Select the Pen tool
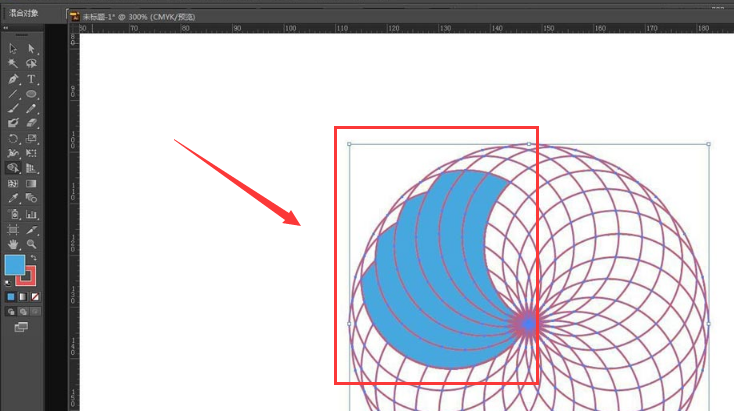This screenshot has width=734, height=411. 13,79
